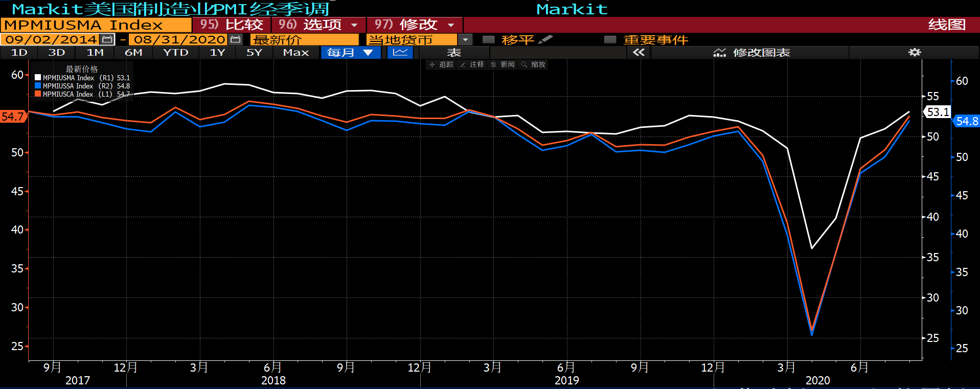Select legend row MPMIUSSA Index (R2)
This screenshot has width=980, height=389.
pyautogui.click(x=82, y=86)
